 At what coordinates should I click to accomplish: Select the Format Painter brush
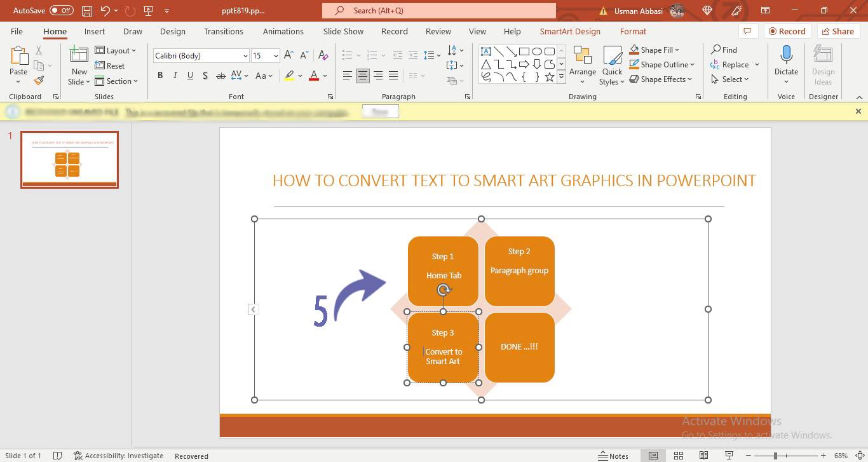tap(39, 81)
